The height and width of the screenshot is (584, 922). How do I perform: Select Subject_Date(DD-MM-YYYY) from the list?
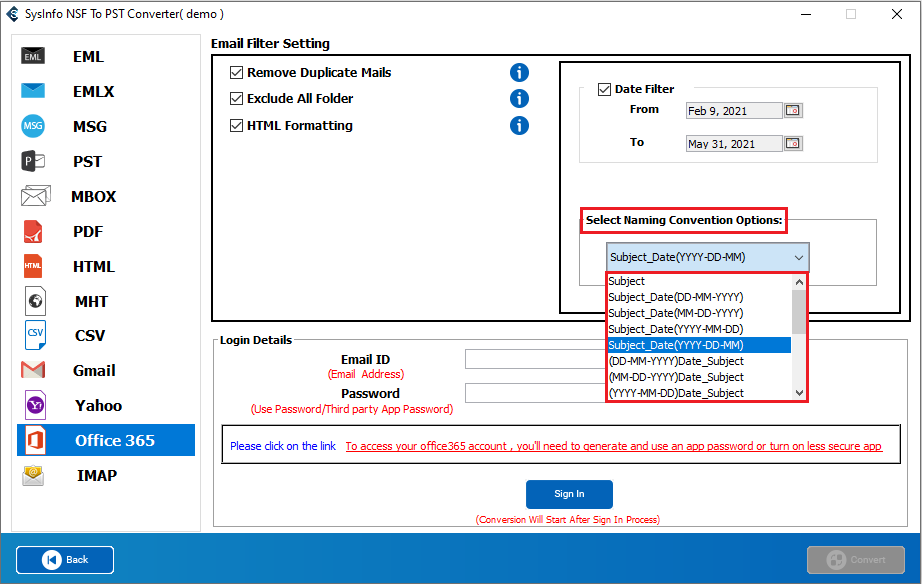[x=699, y=297]
